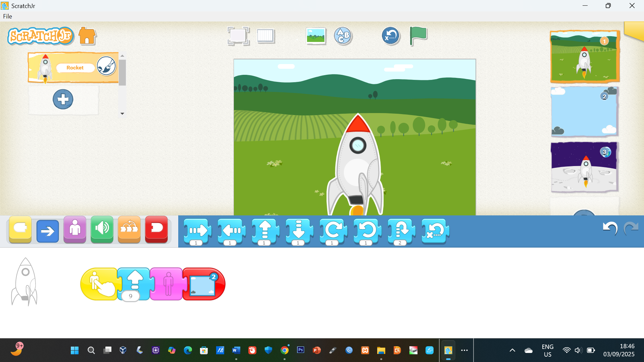Screen dimensions: 644x362
Task: Select purple looks blocks category
Action: coord(75,230)
